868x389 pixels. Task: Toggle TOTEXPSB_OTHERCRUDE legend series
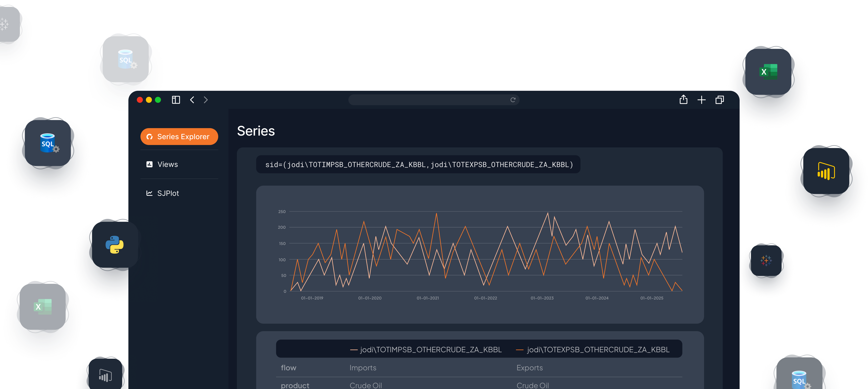(x=593, y=350)
